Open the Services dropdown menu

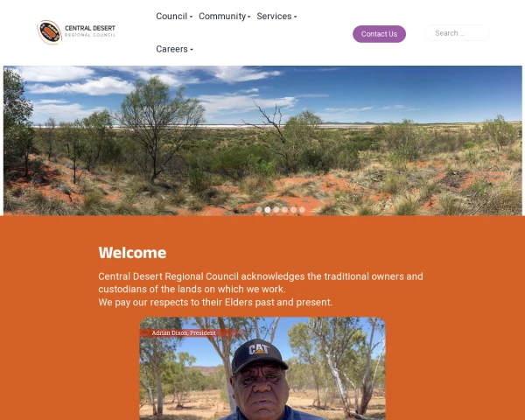click(276, 16)
